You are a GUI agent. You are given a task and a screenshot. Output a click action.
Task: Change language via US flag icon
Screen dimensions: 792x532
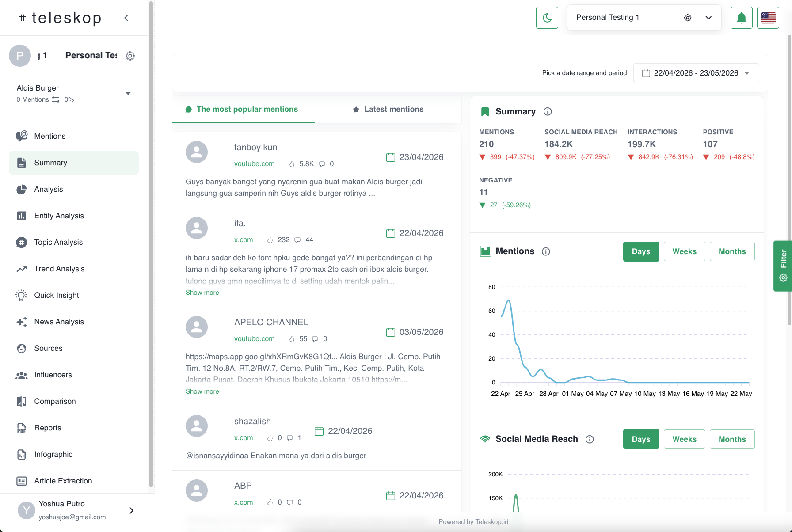pos(768,18)
